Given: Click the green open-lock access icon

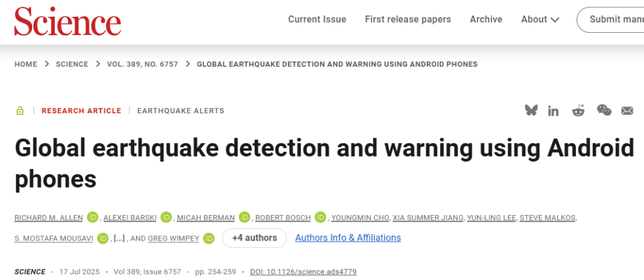Looking at the screenshot, I should tap(20, 110).
